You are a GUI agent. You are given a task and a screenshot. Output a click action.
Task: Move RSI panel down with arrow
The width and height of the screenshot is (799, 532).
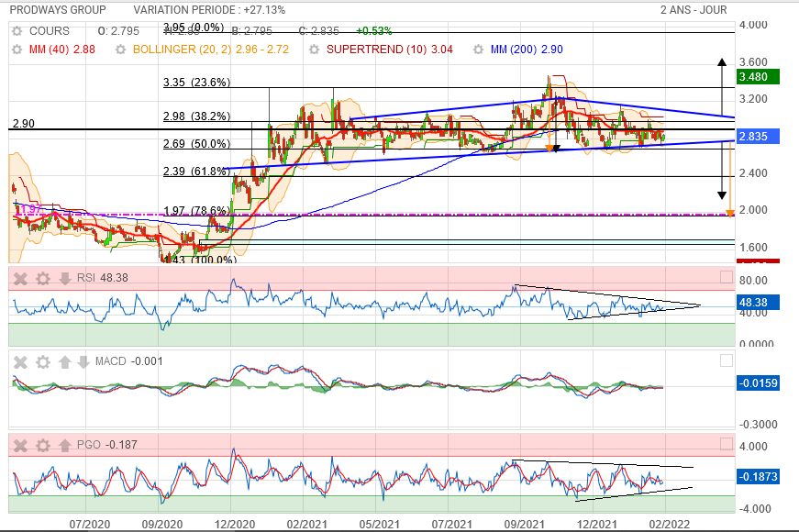pos(65,278)
